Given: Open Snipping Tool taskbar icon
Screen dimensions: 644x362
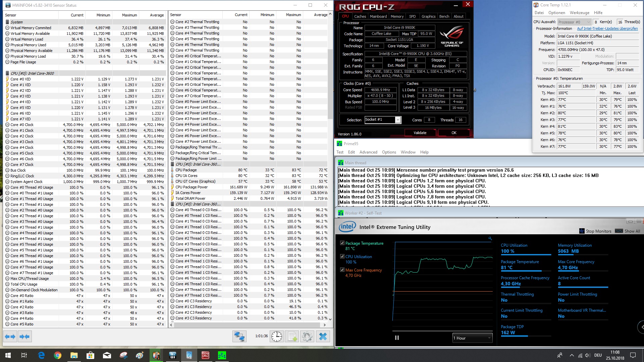Looking at the screenshot, I should click(x=123, y=355).
